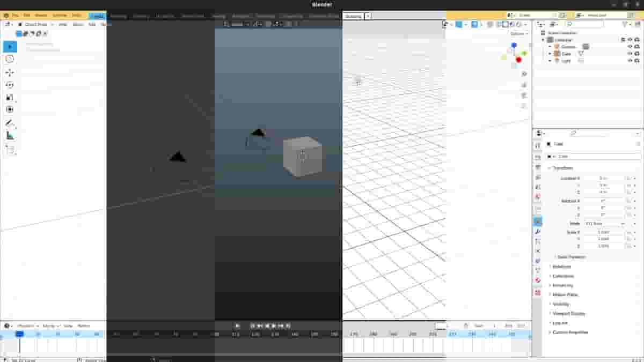Open the World properties tab

[538, 196]
